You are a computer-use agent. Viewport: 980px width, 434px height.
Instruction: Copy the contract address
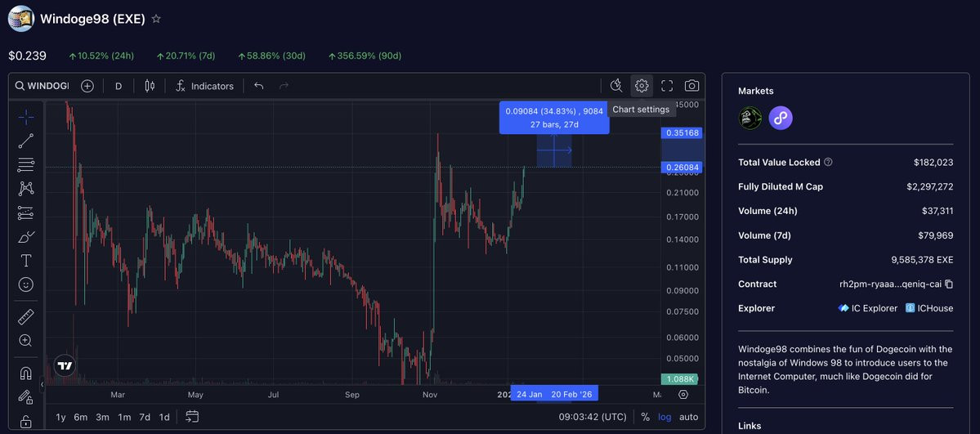[949, 284]
